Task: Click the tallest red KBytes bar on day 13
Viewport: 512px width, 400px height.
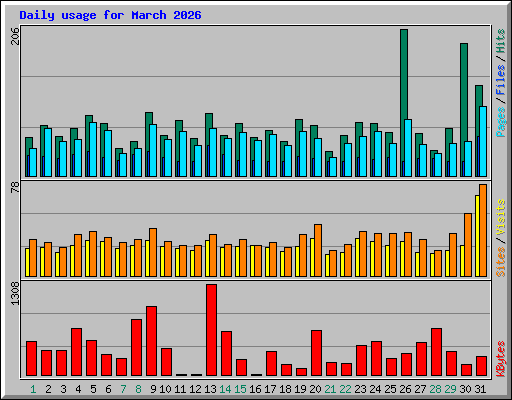Action: coord(211,330)
